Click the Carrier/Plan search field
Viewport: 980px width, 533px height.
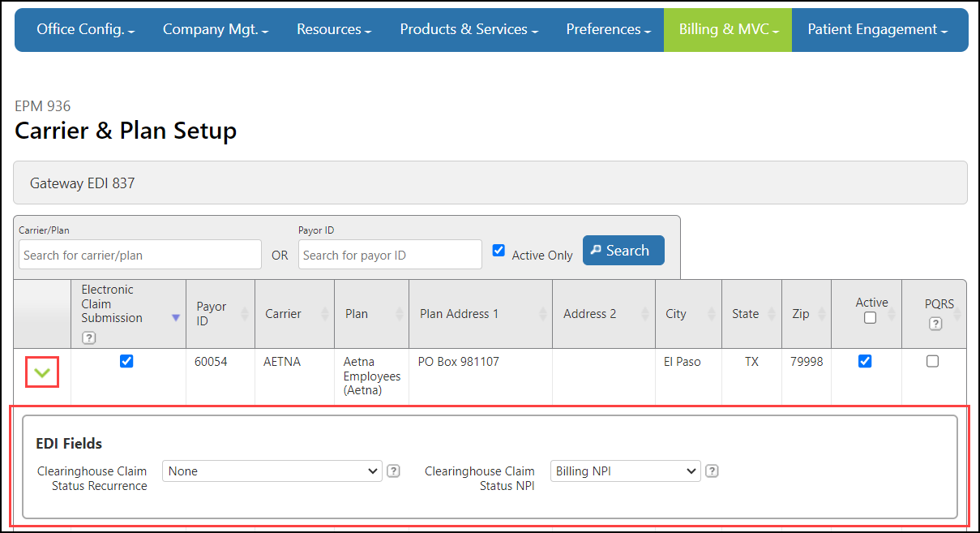140,255
